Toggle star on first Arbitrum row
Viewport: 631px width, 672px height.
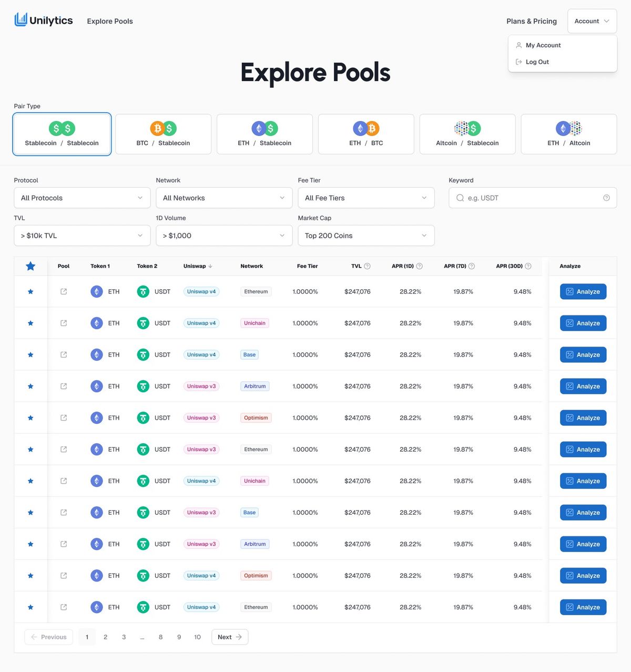[30, 386]
